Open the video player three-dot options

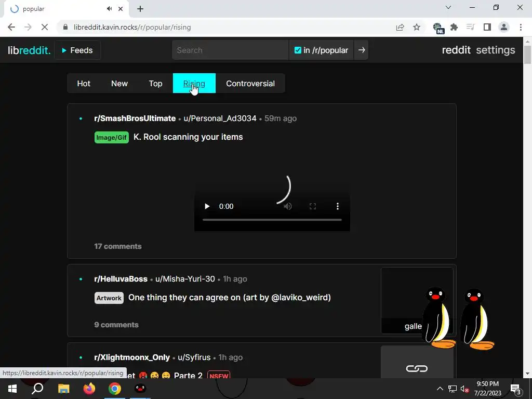[337, 206]
